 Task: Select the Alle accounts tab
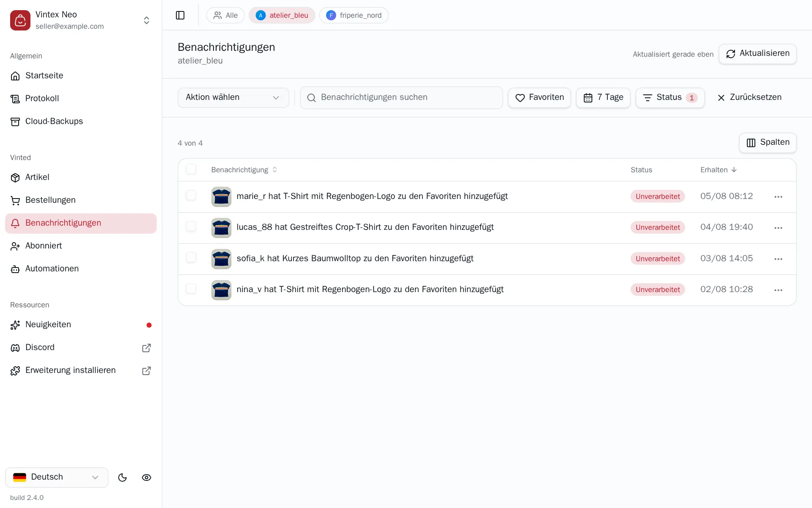(x=225, y=15)
